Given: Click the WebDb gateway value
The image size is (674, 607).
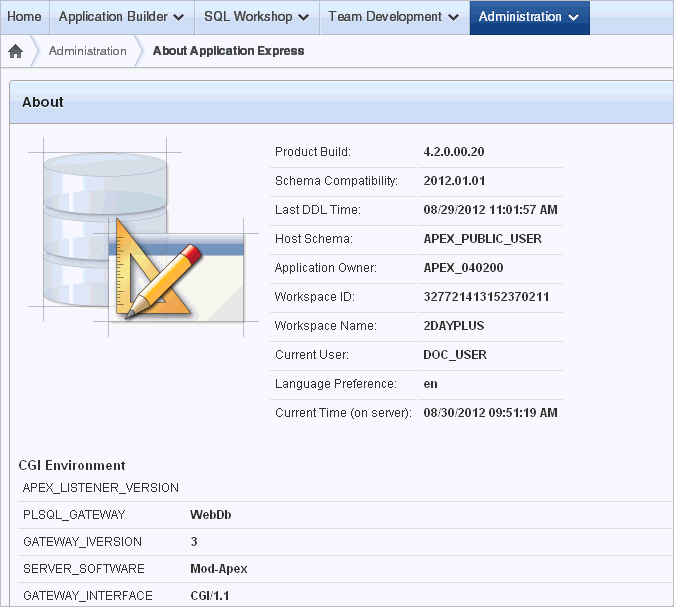Looking at the screenshot, I should point(211,515).
